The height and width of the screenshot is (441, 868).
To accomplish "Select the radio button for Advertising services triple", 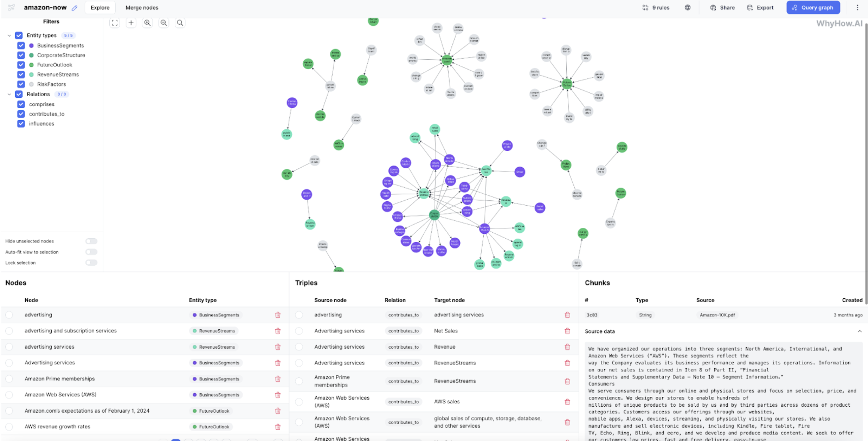I will click(x=299, y=331).
